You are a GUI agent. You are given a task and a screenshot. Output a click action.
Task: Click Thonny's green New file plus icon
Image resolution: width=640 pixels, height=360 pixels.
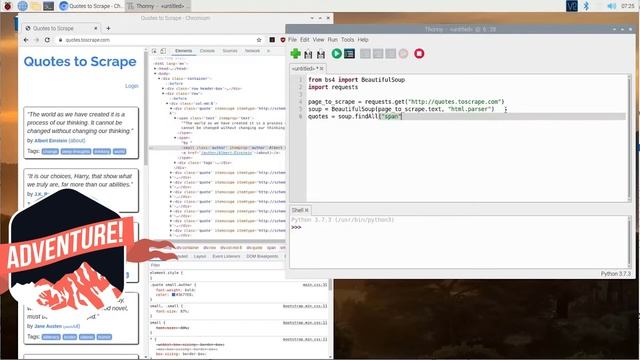(295, 53)
